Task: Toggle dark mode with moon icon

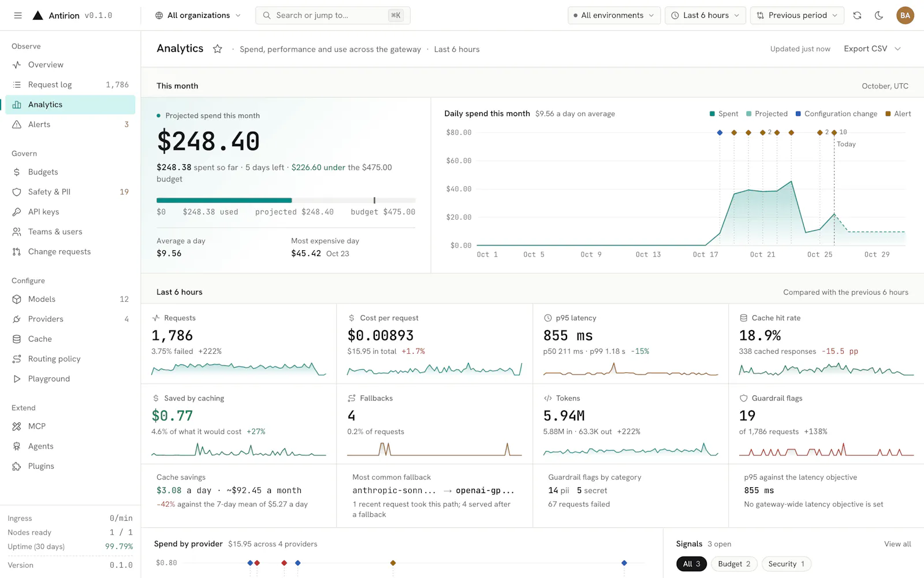Action: point(879,16)
